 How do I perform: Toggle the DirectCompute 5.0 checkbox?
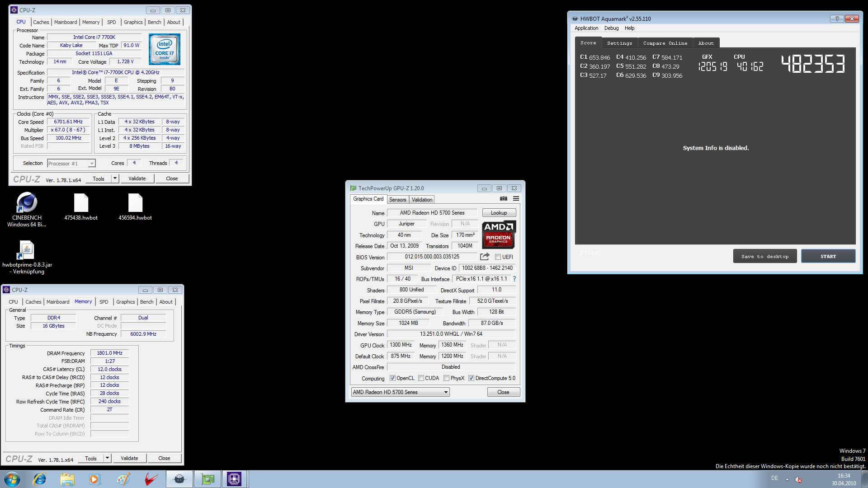tap(471, 378)
